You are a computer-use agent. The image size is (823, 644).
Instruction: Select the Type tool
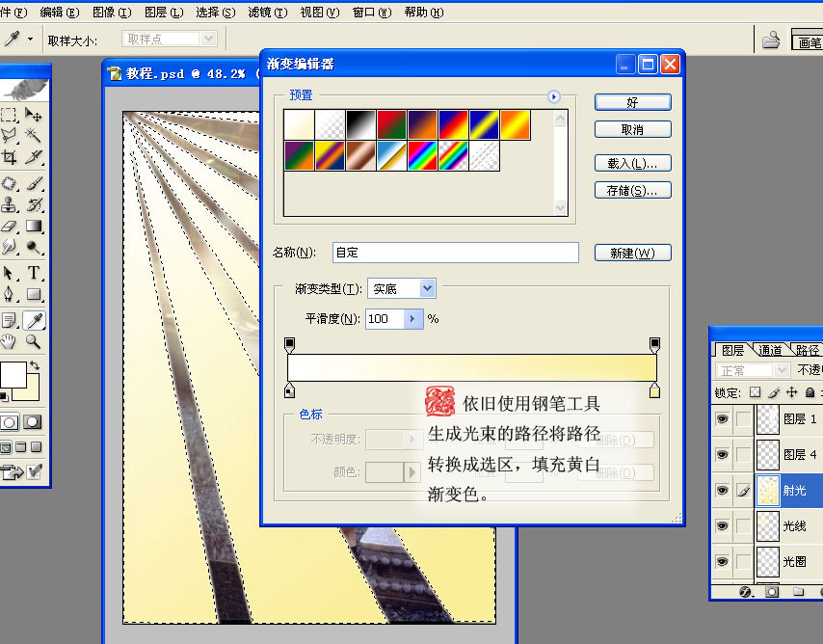(x=33, y=273)
